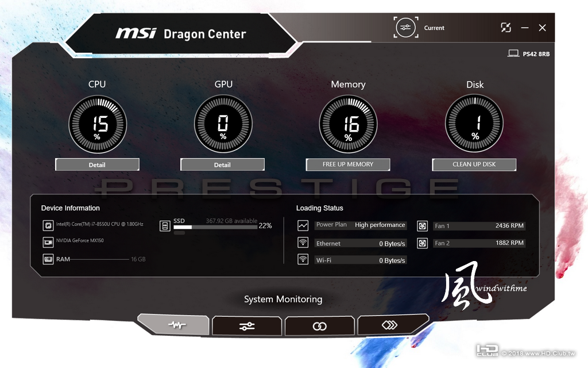Click the SSD usage progress bar
This screenshot has height=368, width=588.
coord(215,227)
